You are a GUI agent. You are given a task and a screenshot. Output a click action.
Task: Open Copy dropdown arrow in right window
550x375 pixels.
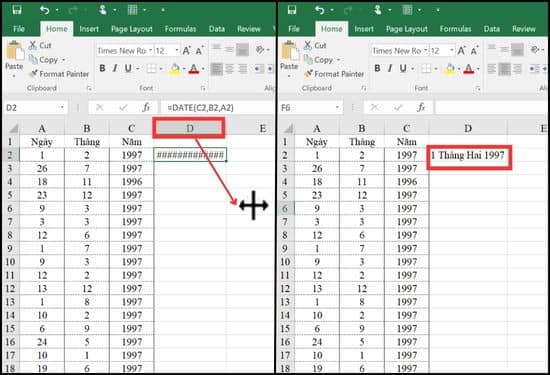[x=338, y=60]
